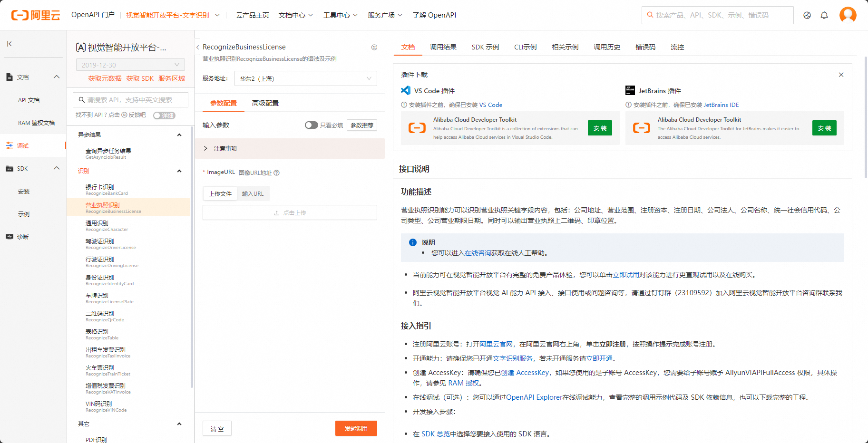Click the JetBrains plugin icon
Screen dimensions: 868x443
[x=630, y=90]
